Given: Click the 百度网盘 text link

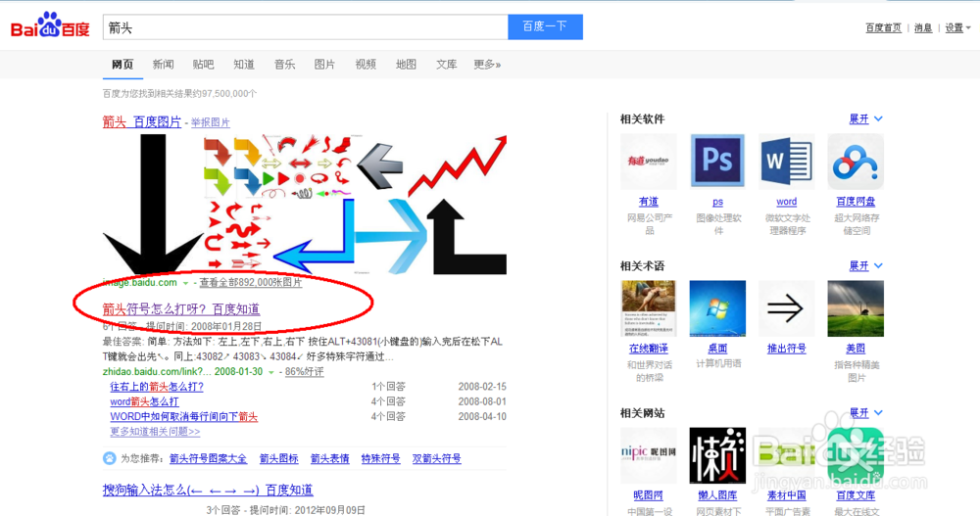Looking at the screenshot, I should pos(856,202).
